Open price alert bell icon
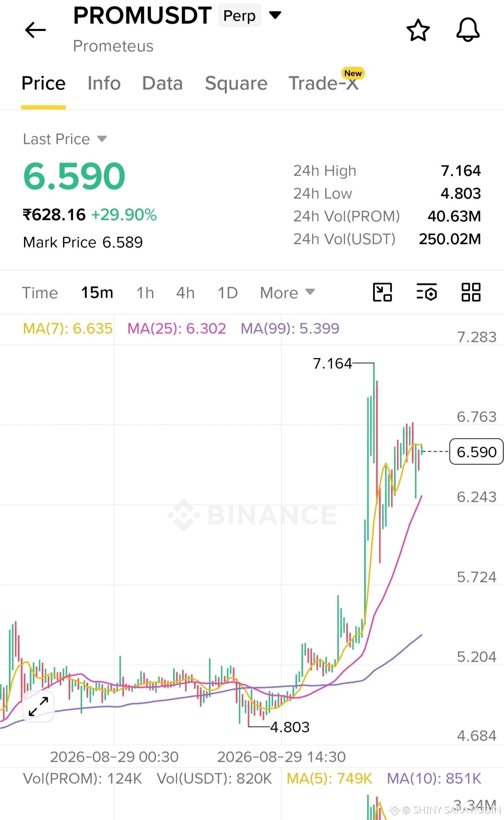Viewport: 504px width, 820px height. (468, 30)
